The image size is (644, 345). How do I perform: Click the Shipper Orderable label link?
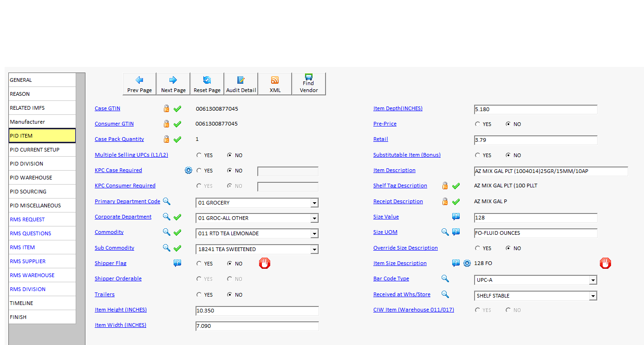118,279
